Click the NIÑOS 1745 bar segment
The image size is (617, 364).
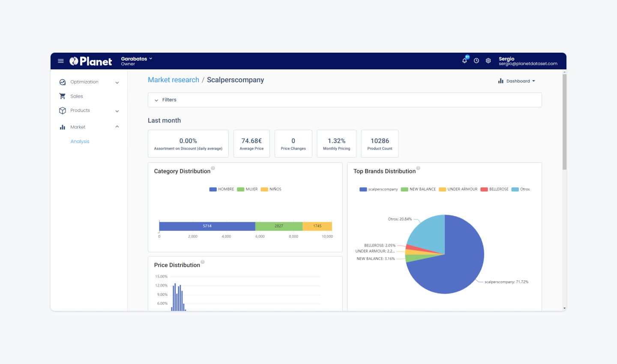pos(317,226)
